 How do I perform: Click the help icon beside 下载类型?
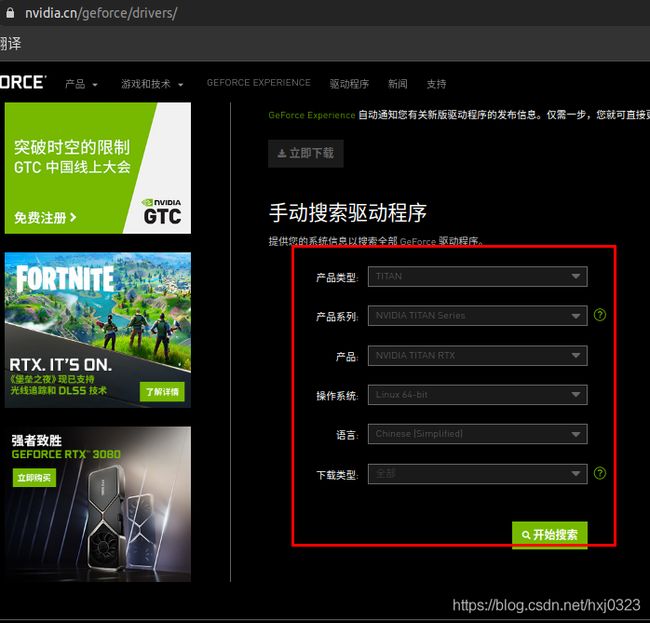599,473
